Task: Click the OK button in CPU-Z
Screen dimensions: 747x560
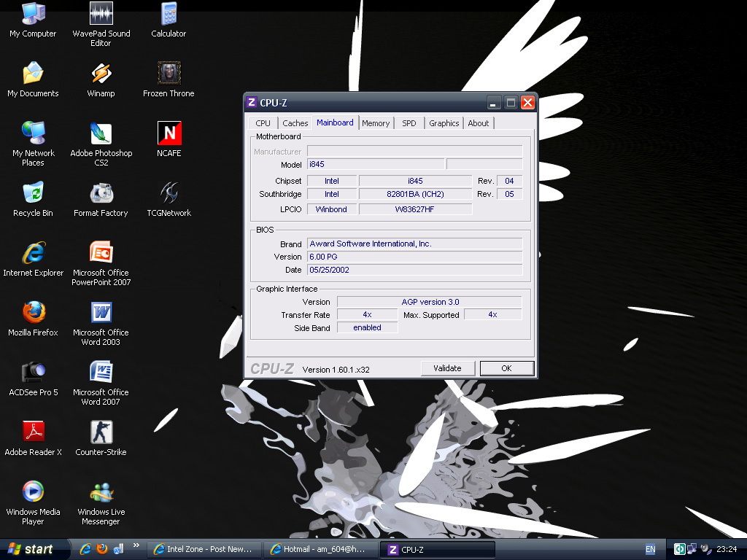Action: 506,368
